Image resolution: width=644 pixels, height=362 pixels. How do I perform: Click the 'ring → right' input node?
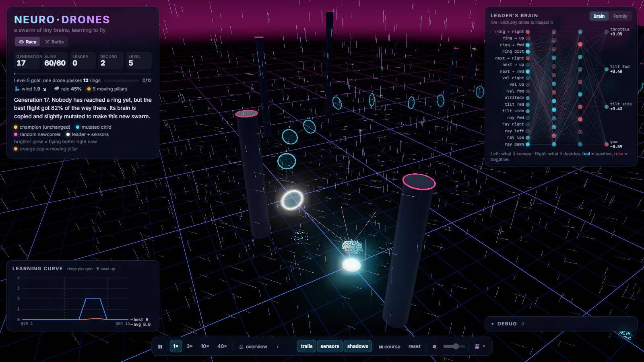(x=528, y=32)
